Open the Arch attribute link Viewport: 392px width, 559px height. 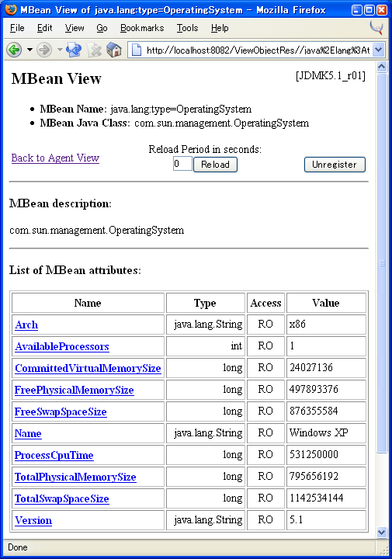pos(26,325)
